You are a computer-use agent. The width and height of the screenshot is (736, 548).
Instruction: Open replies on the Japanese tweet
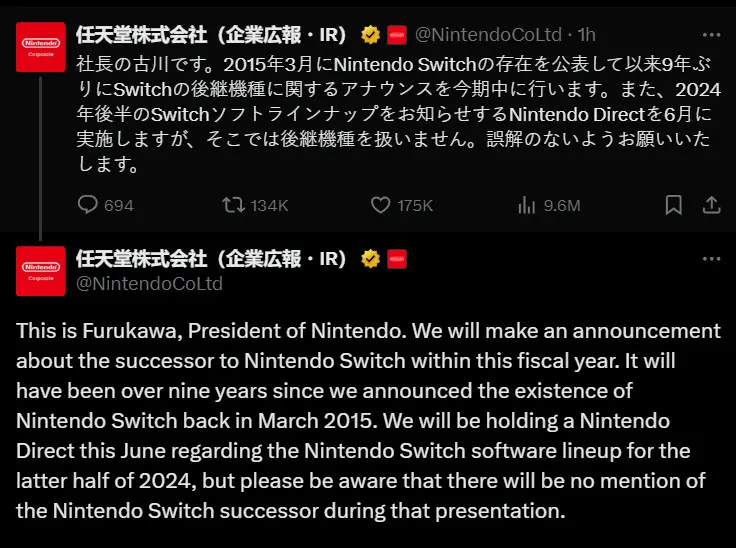coord(105,205)
